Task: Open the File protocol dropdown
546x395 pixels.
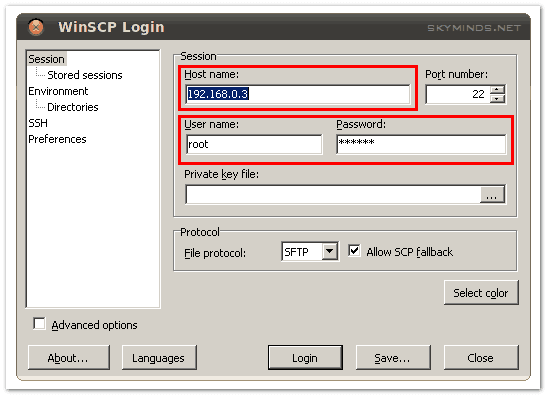Action: click(x=329, y=251)
